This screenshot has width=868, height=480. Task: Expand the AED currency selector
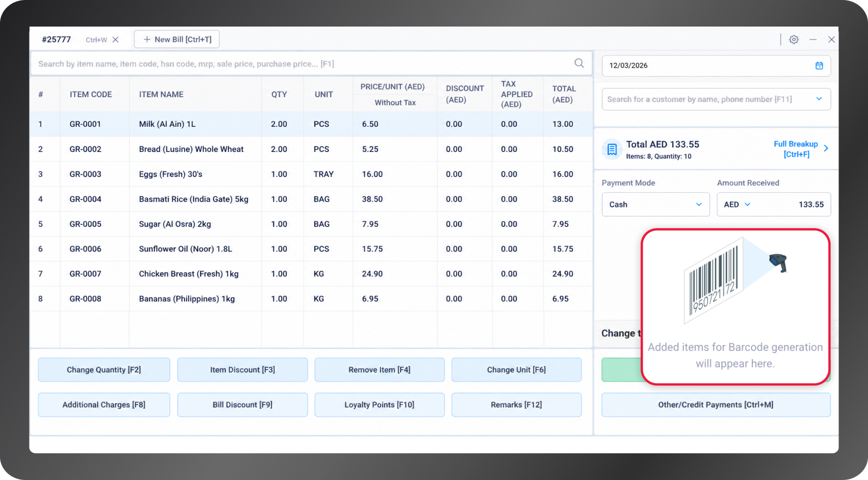tap(737, 205)
